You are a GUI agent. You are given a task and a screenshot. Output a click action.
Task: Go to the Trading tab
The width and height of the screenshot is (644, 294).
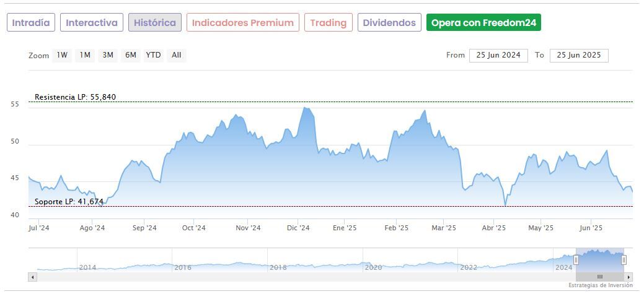click(329, 23)
